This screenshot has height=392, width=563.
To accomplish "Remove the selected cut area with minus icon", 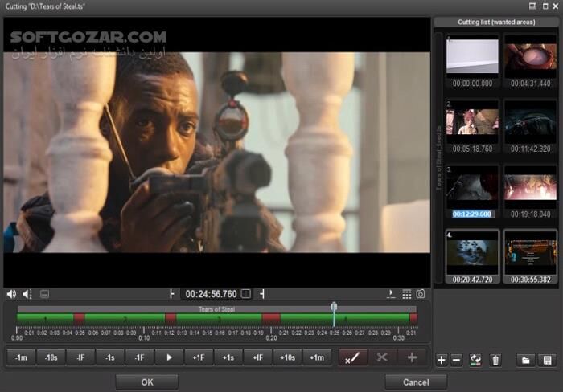I will pyautogui.click(x=456, y=360).
